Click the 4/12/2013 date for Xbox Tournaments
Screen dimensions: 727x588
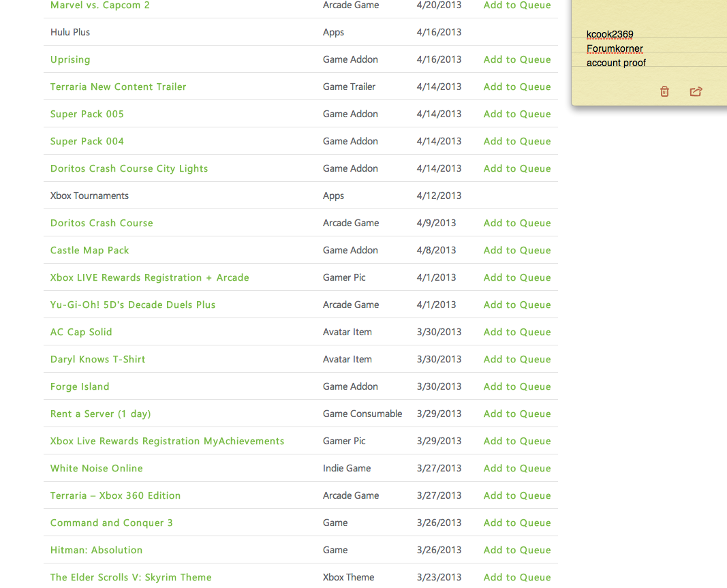pyautogui.click(x=439, y=196)
